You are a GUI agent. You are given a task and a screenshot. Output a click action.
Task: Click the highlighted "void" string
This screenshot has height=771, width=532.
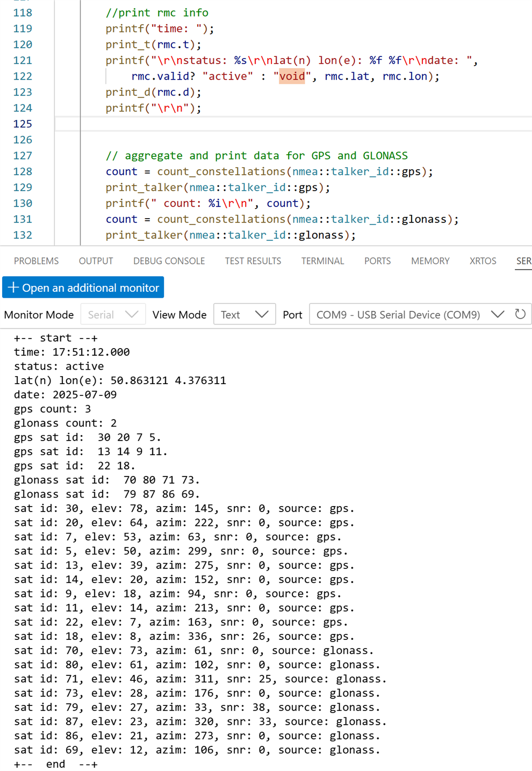click(292, 76)
